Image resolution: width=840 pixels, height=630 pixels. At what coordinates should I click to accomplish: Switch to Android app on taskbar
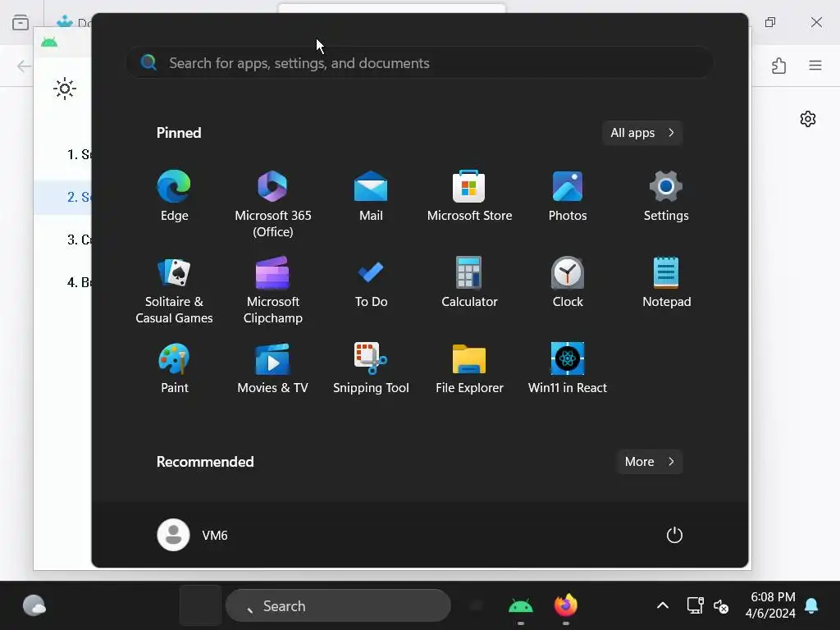(x=520, y=606)
